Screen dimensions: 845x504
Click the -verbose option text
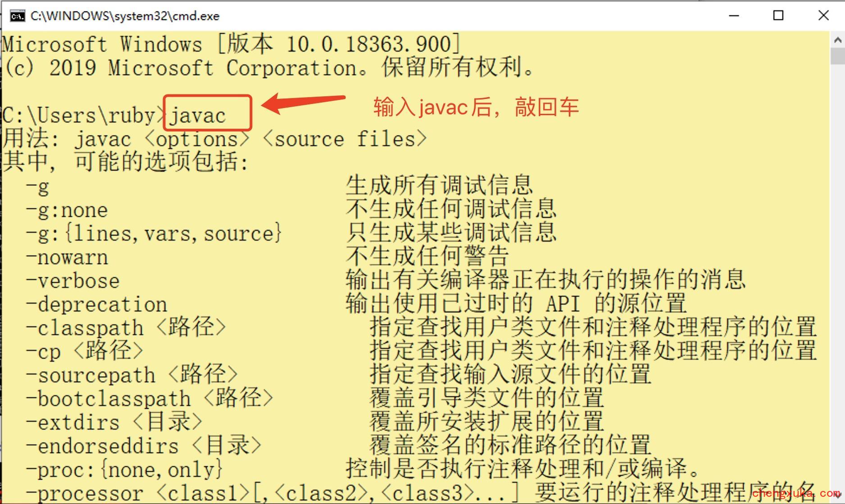click(73, 281)
